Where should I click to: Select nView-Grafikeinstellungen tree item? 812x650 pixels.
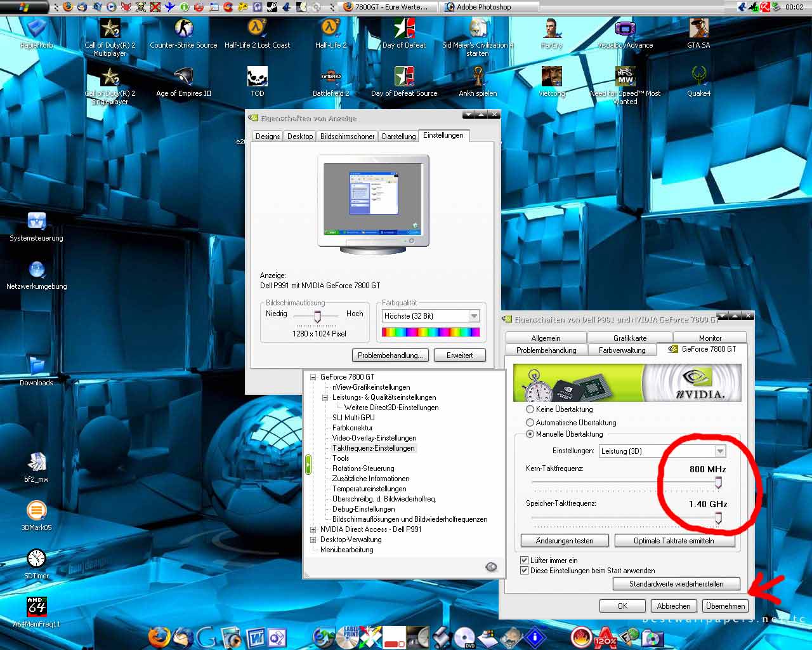click(371, 387)
